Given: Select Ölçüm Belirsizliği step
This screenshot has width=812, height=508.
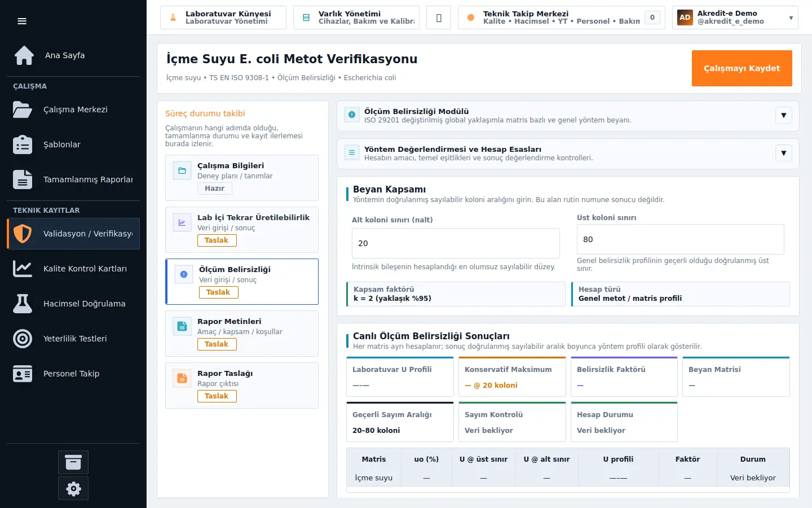Looking at the screenshot, I should point(242,282).
